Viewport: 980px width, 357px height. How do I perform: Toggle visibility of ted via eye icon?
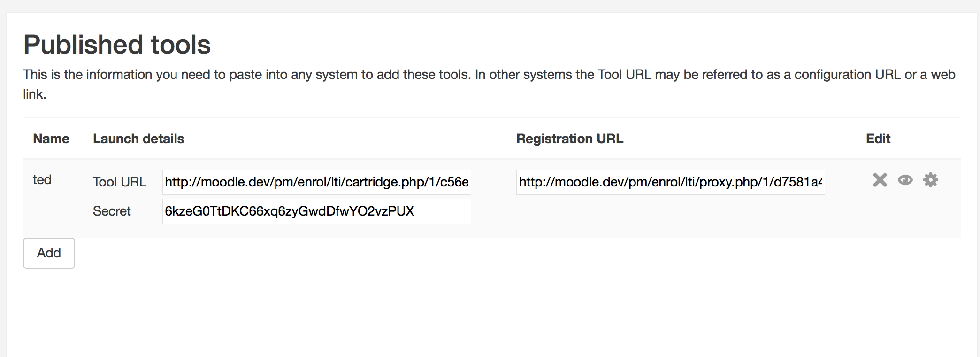click(905, 180)
